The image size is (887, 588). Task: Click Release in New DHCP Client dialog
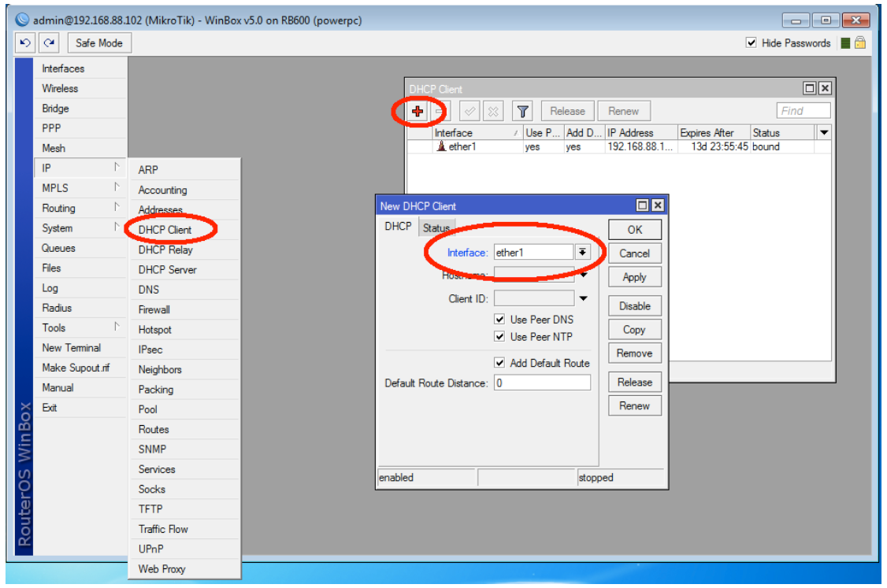[x=635, y=383]
